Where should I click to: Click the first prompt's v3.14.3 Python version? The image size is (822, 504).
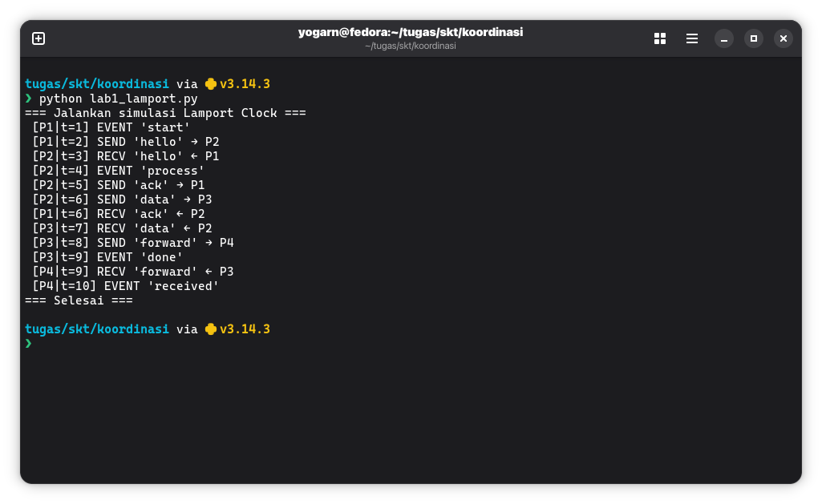245,84
